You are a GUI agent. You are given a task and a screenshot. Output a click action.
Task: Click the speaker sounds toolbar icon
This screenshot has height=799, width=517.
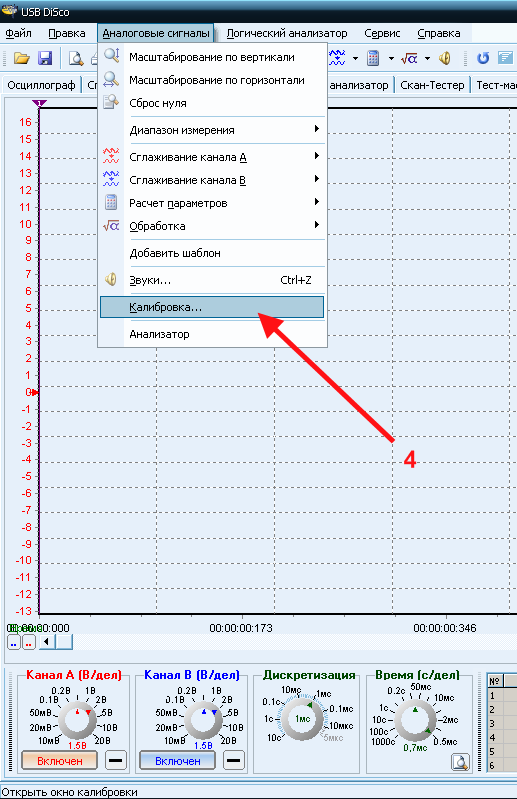(445, 58)
